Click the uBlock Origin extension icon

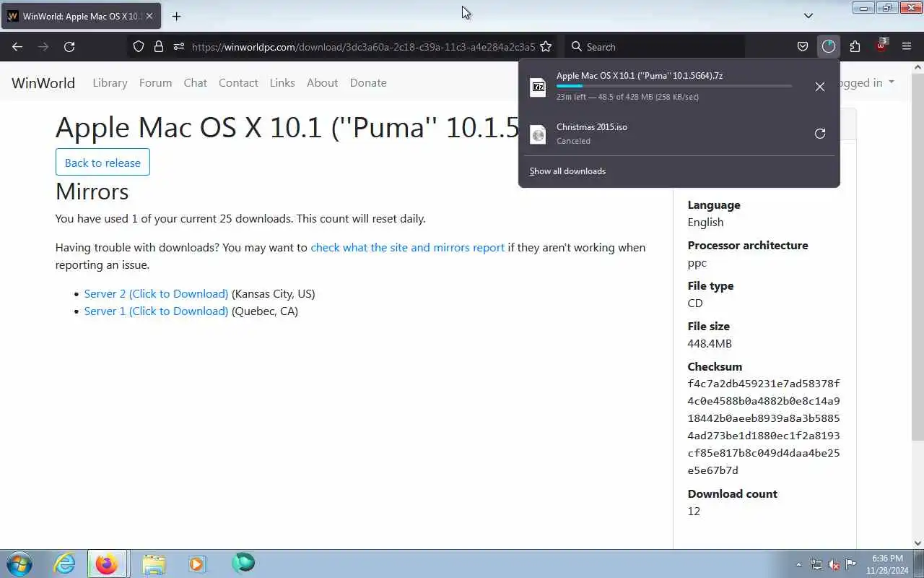coord(881,46)
